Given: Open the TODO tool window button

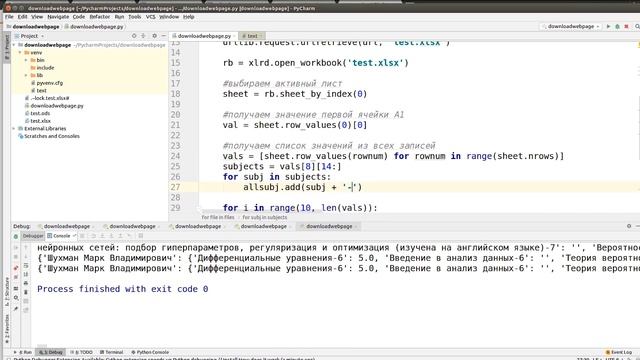Looking at the screenshot, I should click(x=81, y=352).
